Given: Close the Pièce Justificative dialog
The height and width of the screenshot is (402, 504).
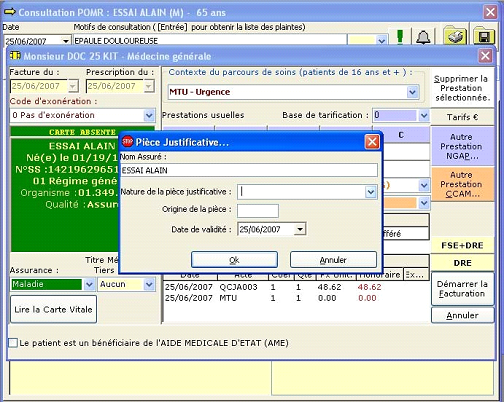Looking at the screenshot, I should tap(372, 142).
